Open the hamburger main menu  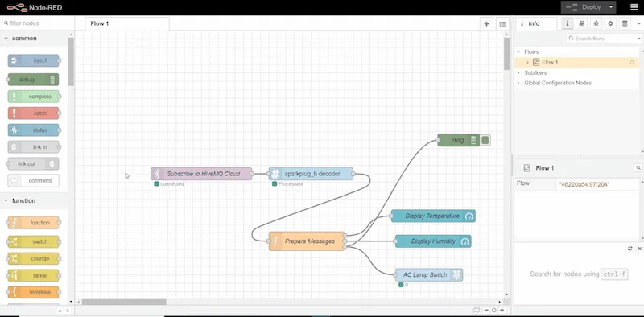pos(634,7)
